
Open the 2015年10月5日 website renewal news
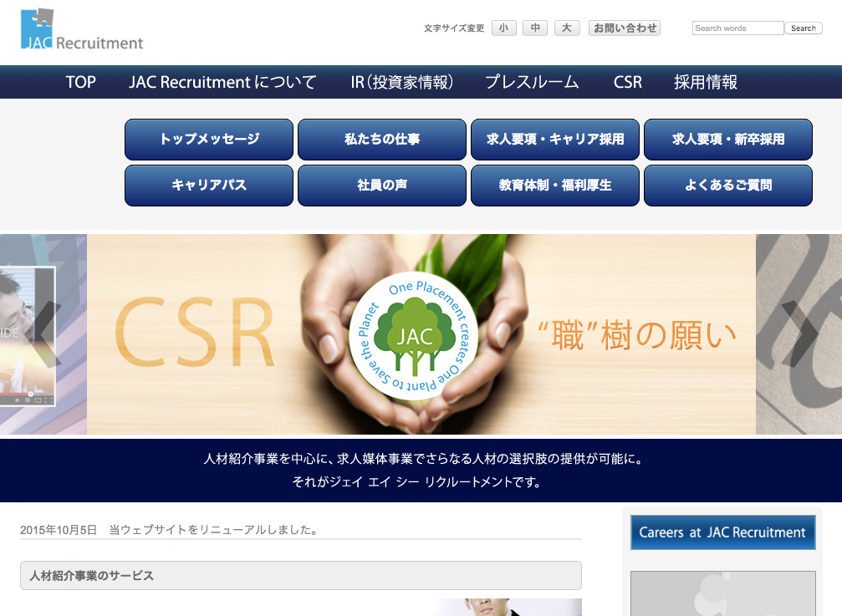[169, 530]
